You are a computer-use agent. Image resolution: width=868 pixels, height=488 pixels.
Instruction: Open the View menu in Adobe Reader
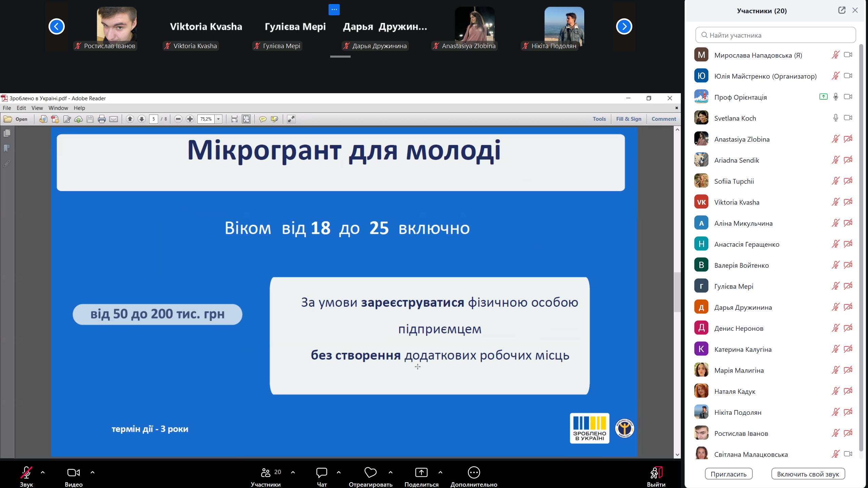click(x=37, y=108)
